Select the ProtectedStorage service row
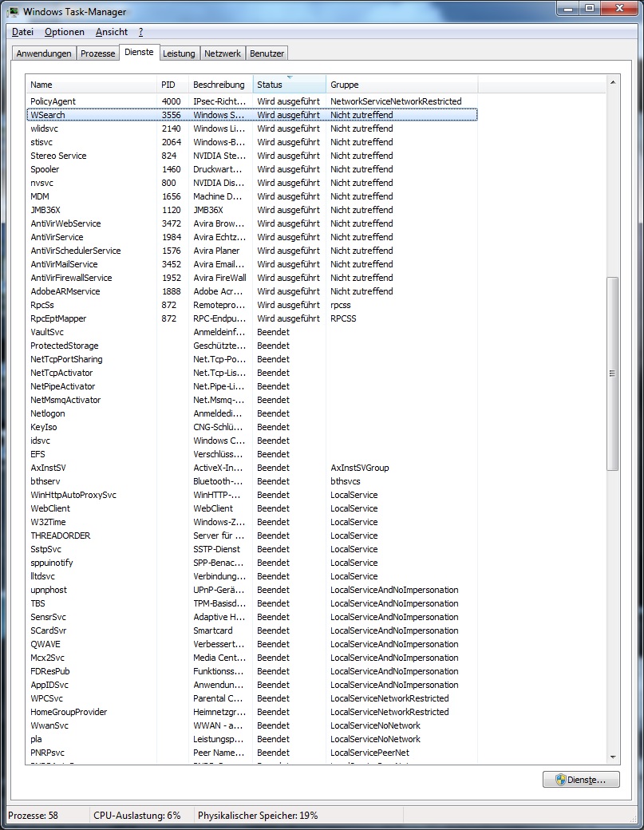644x830 pixels. (x=252, y=346)
